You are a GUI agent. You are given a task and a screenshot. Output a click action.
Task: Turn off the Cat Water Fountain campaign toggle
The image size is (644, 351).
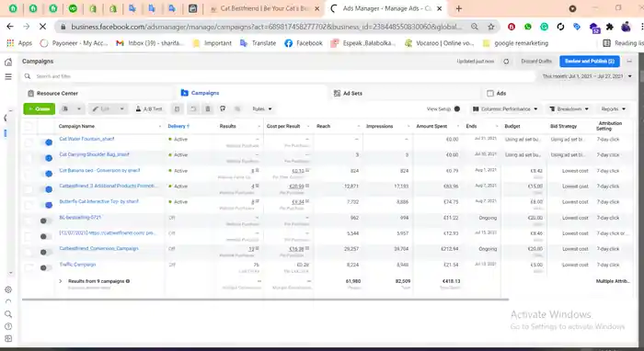tap(46, 142)
